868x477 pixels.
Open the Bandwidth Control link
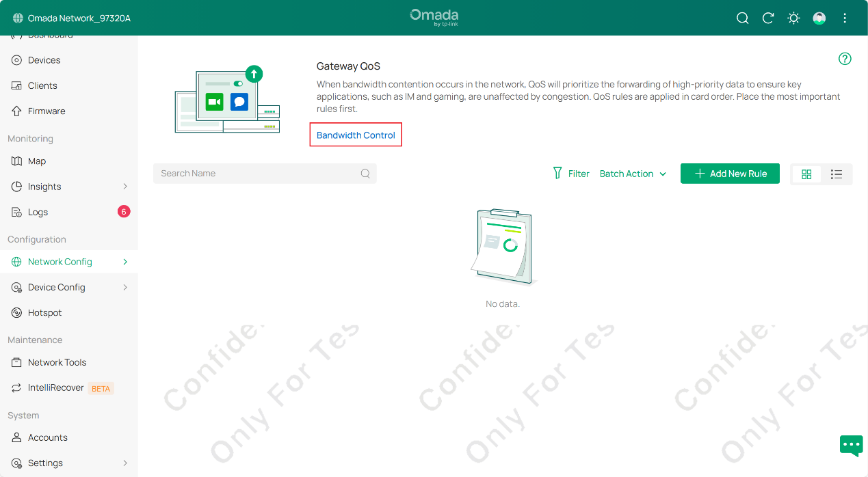[355, 135]
